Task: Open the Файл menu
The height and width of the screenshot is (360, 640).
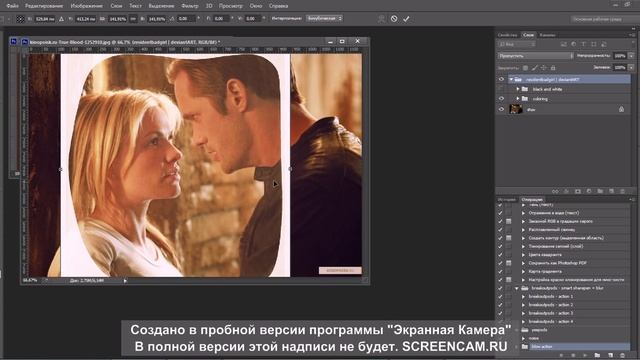Action: tap(12, 6)
